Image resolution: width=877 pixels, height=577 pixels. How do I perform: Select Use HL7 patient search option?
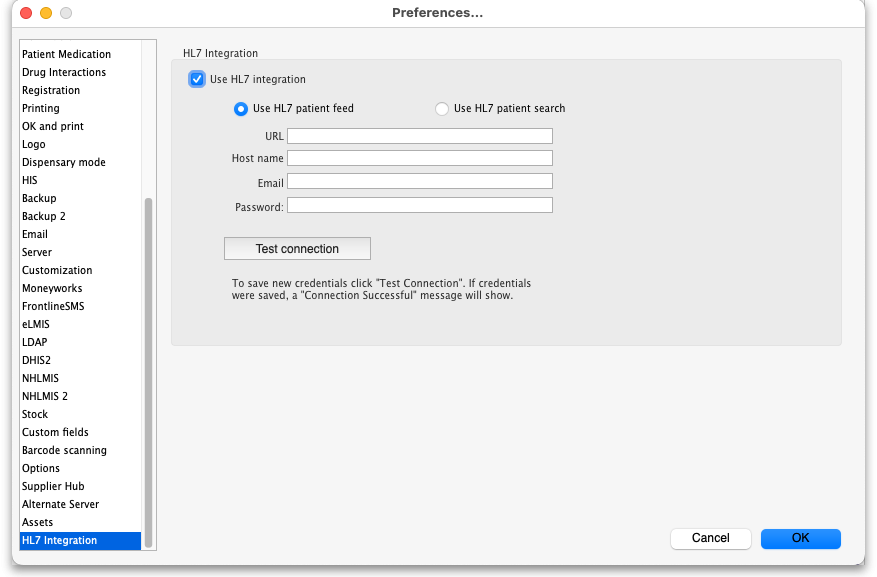coord(442,109)
